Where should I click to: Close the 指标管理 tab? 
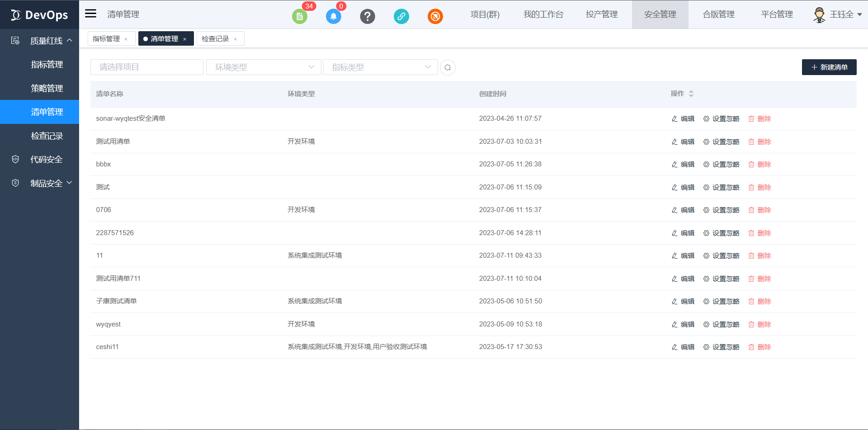pyautogui.click(x=126, y=39)
